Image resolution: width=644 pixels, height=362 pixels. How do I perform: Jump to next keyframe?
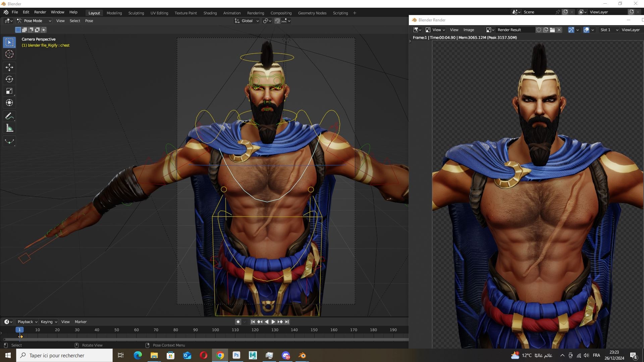pyautogui.click(x=280, y=322)
